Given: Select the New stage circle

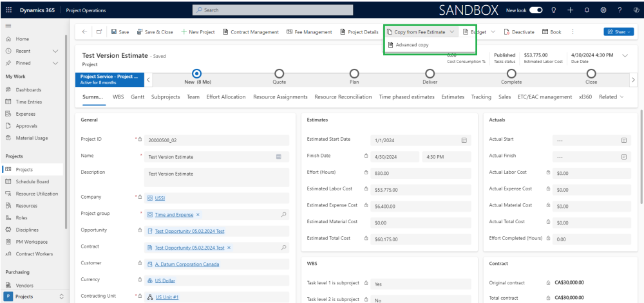Looking at the screenshot, I should click(x=197, y=74).
